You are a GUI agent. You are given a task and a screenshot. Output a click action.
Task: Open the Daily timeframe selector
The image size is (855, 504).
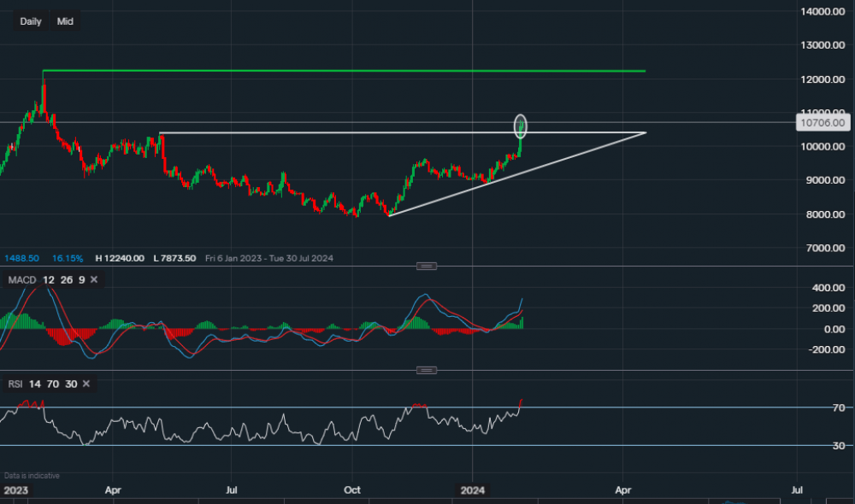(31, 21)
